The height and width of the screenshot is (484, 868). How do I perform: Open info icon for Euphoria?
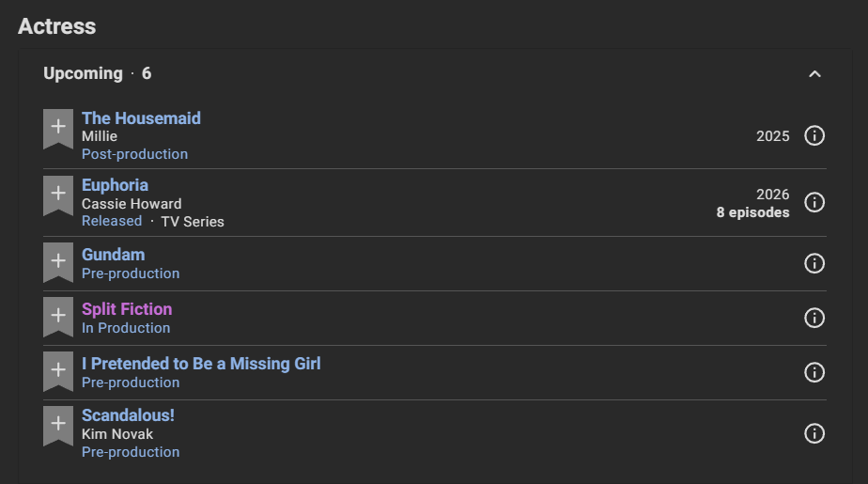pyautogui.click(x=814, y=203)
